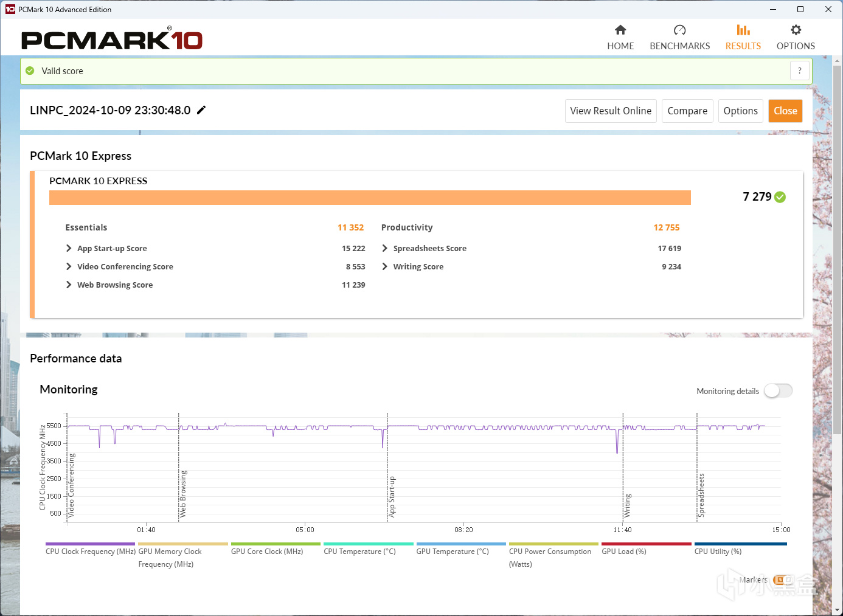Image resolution: width=843 pixels, height=616 pixels.
Task: Click the Writing chart marker
Action: coord(628,505)
